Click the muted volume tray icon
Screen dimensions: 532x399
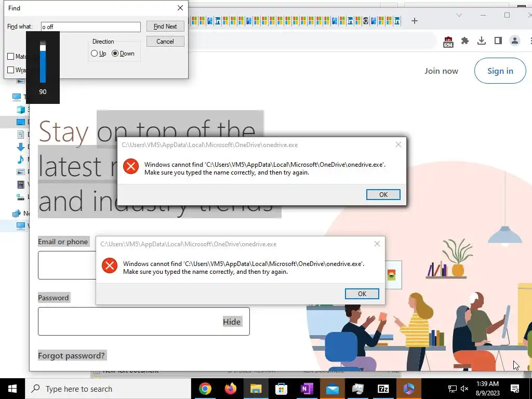(464, 389)
